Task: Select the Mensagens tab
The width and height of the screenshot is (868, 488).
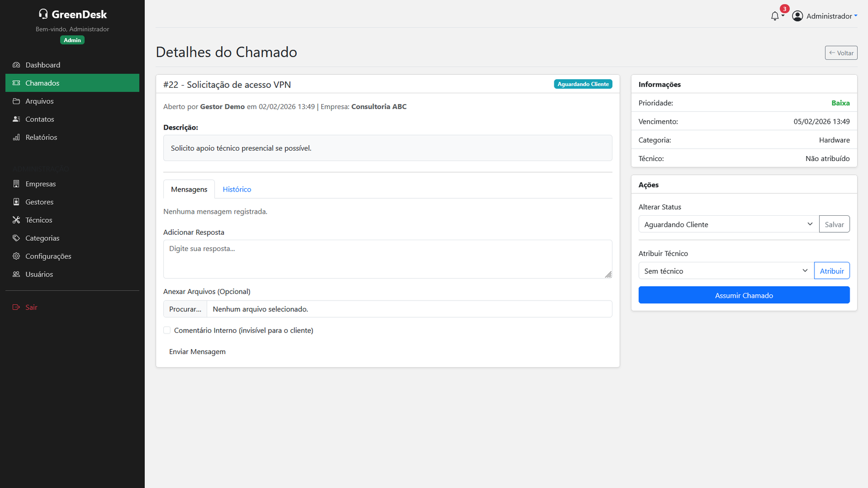Action: tap(189, 189)
